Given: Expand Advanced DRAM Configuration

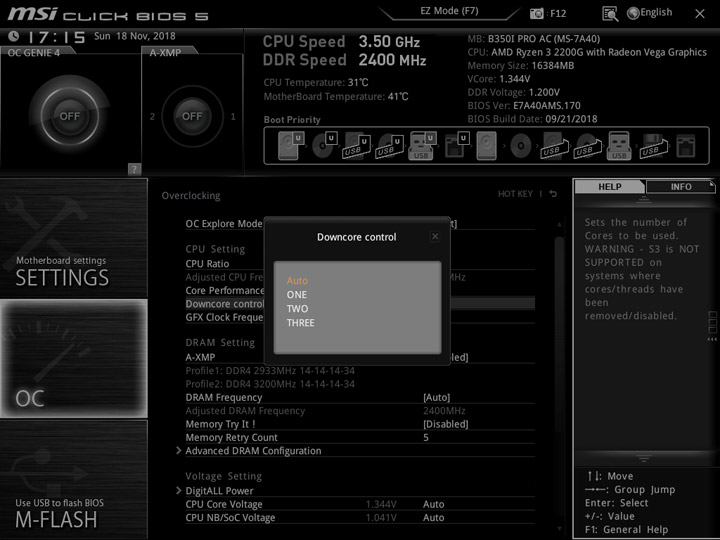Looking at the screenshot, I should [x=253, y=451].
